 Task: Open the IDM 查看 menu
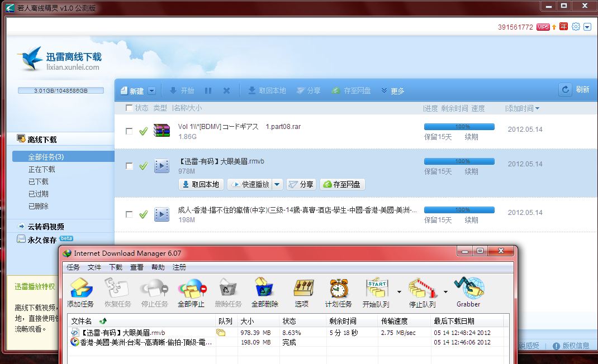coord(136,267)
